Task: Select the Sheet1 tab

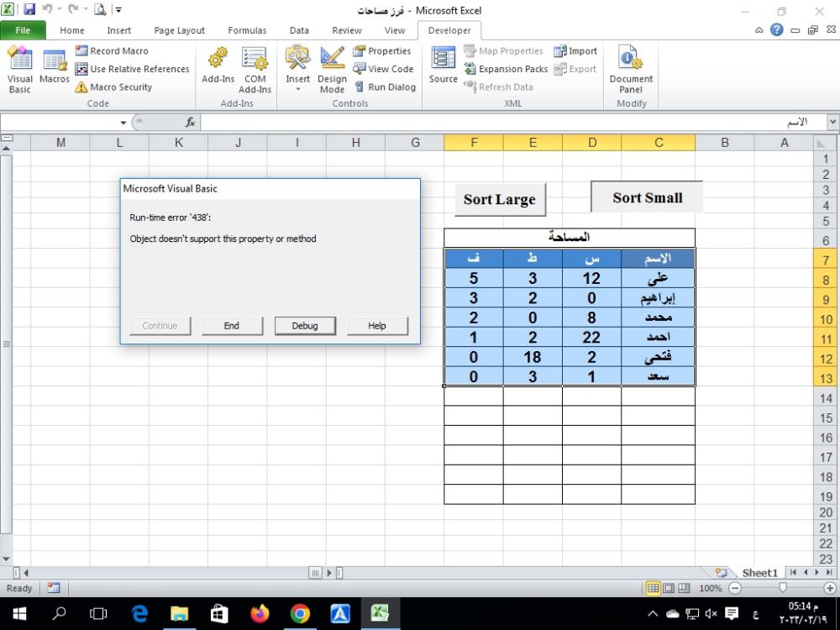Action: click(759, 573)
